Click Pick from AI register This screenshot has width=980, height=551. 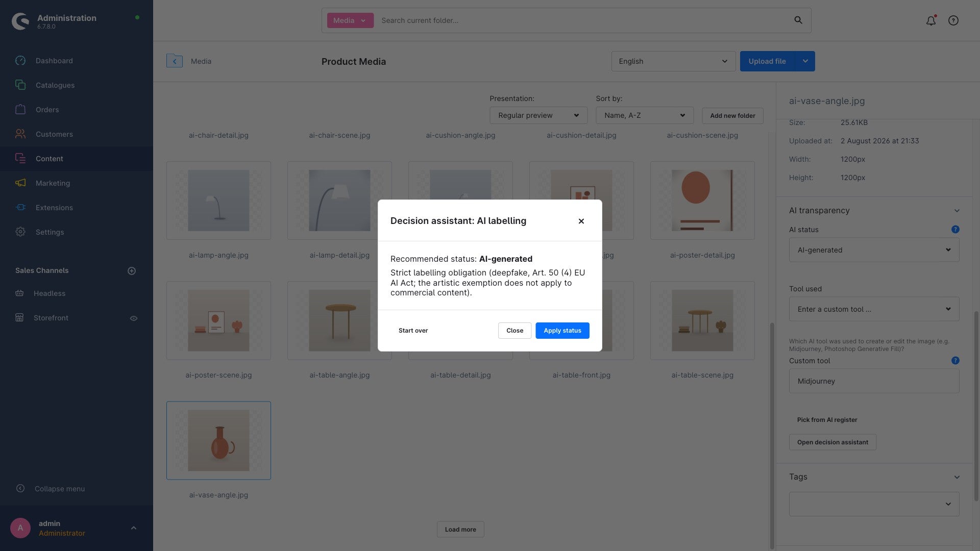[827, 420]
